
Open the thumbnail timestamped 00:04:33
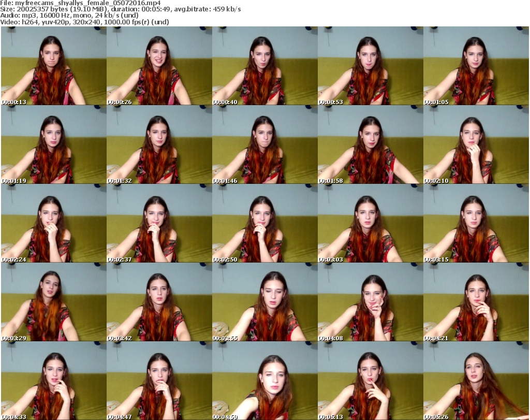click(x=54, y=381)
